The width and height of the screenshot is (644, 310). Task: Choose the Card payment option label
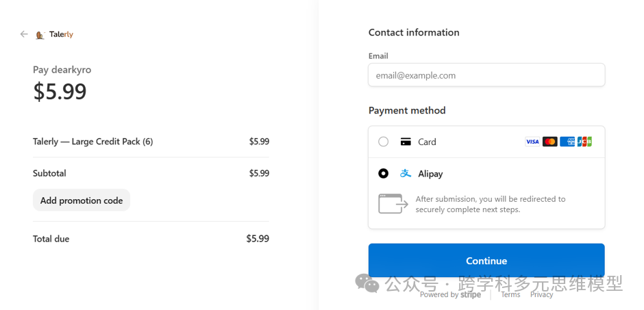tap(427, 142)
